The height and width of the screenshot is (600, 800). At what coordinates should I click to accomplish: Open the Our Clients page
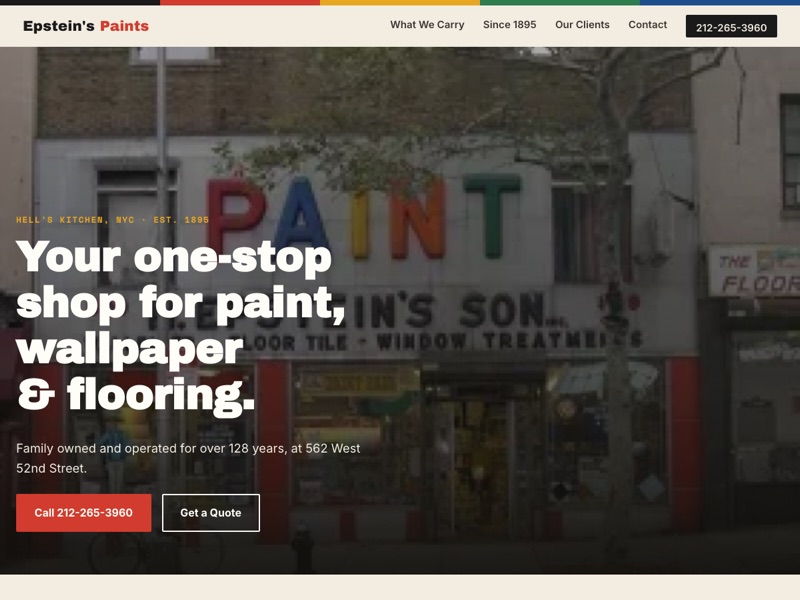click(x=582, y=24)
